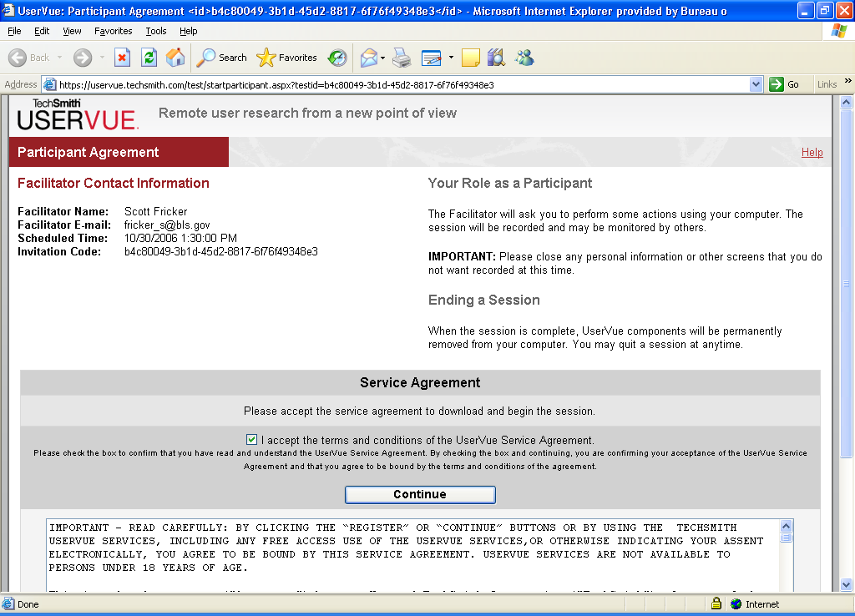Open the Edit button dropdown arrow
The height and width of the screenshot is (616, 855).
pos(451,58)
